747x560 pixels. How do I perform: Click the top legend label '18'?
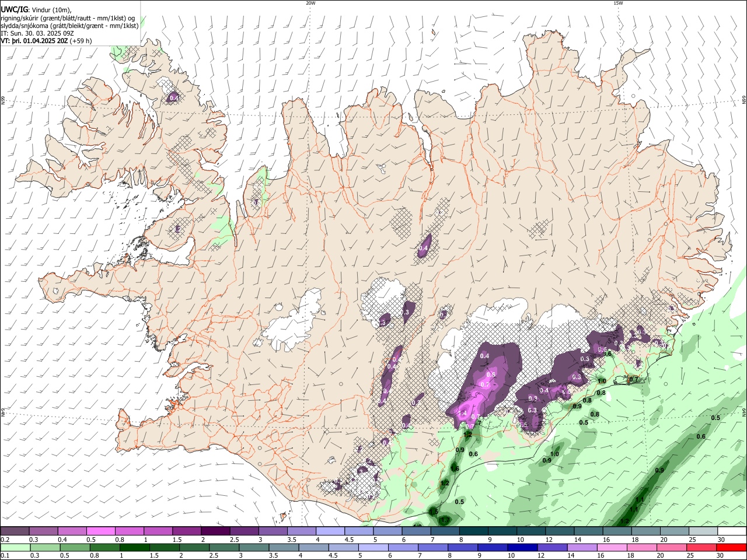pyautogui.click(x=635, y=540)
